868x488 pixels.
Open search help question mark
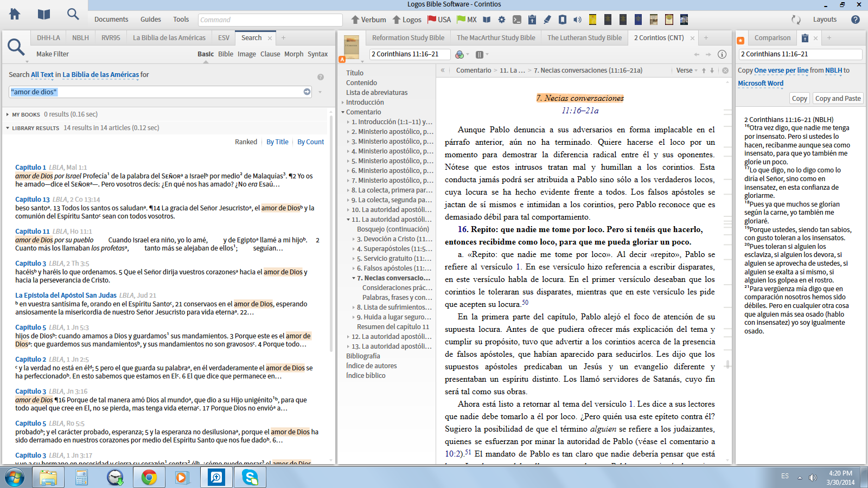pyautogui.click(x=321, y=77)
